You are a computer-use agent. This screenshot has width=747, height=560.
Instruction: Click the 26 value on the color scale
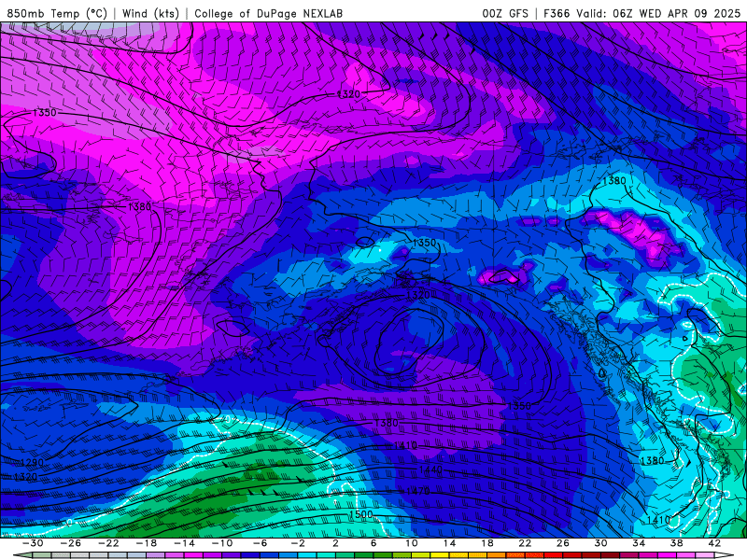point(563,543)
